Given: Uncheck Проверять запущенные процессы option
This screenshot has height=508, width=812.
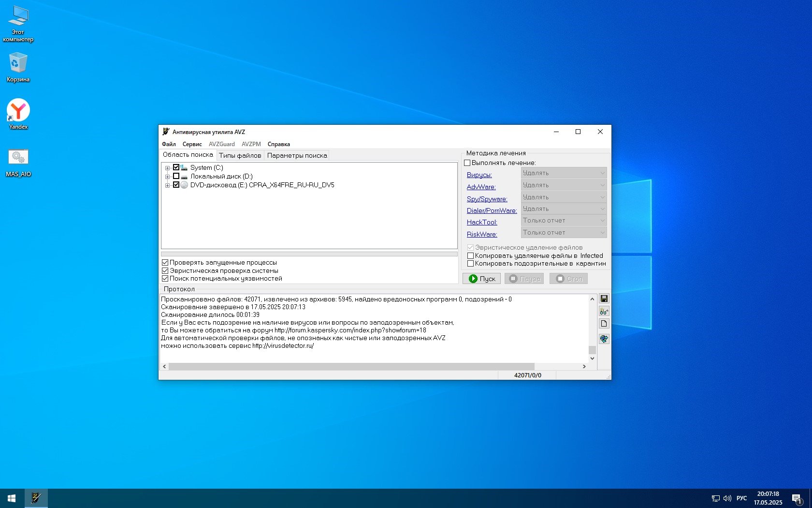Looking at the screenshot, I should click(165, 263).
